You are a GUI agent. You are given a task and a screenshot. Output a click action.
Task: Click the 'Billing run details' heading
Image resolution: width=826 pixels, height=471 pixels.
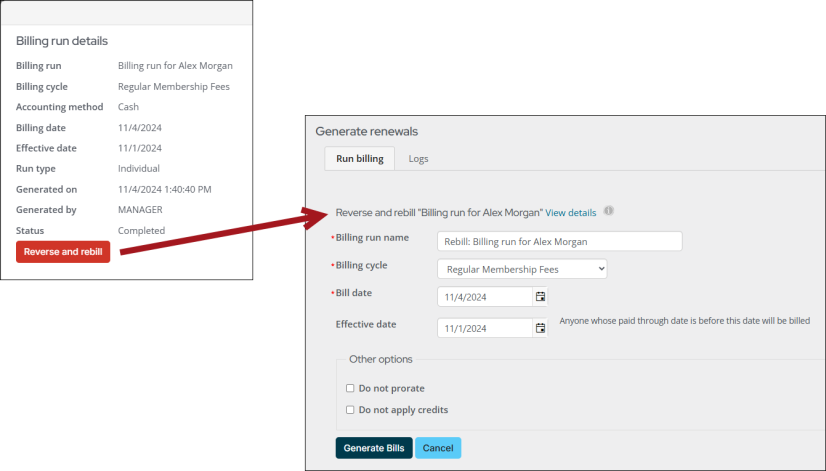point(62,41)
